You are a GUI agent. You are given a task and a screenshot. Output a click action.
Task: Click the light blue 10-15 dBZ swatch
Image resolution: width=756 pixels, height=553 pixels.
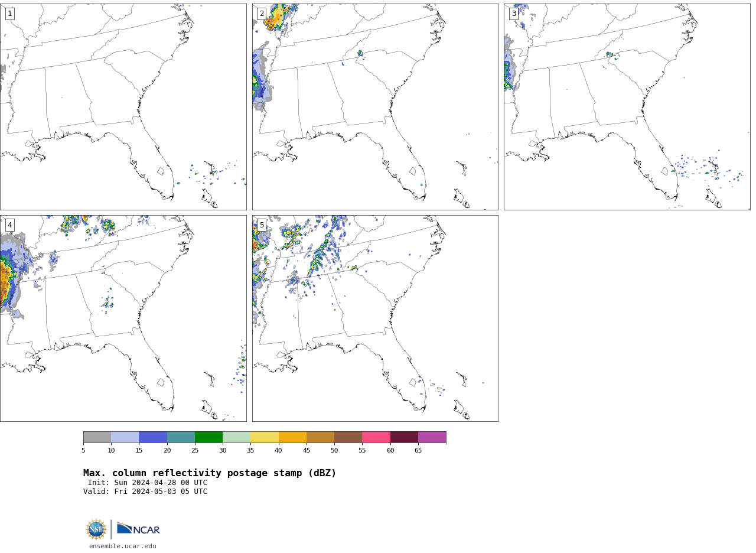coord(125,437)
